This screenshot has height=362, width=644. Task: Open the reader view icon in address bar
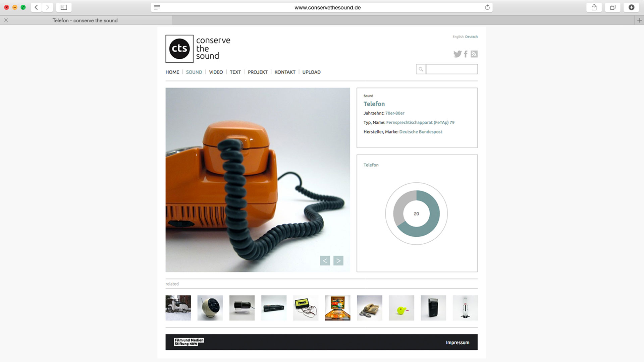(157, 7)
